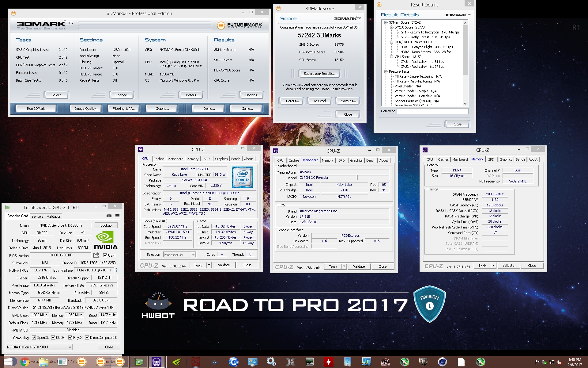The image size is (588, 368).
Task: Open Graphics tab in CPU-Z Memory window
Action: click(x=506, y=159)
